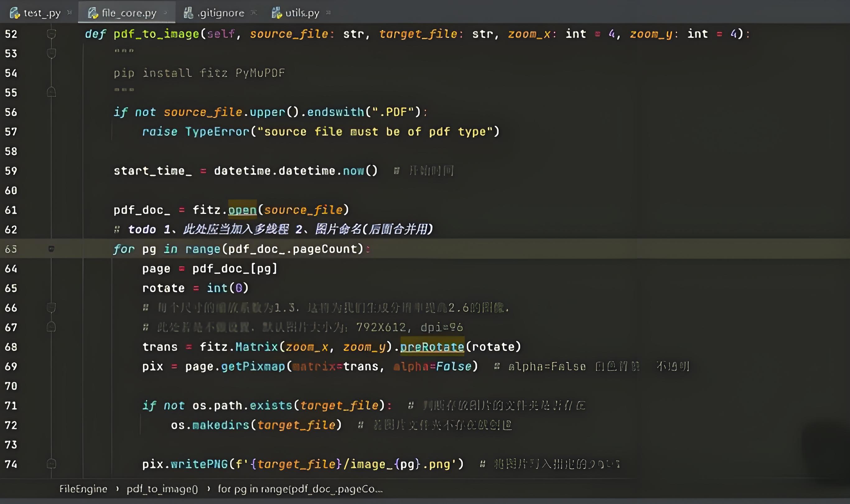
Task: Collapse the for loop at line 63
Action: (51, 249)
